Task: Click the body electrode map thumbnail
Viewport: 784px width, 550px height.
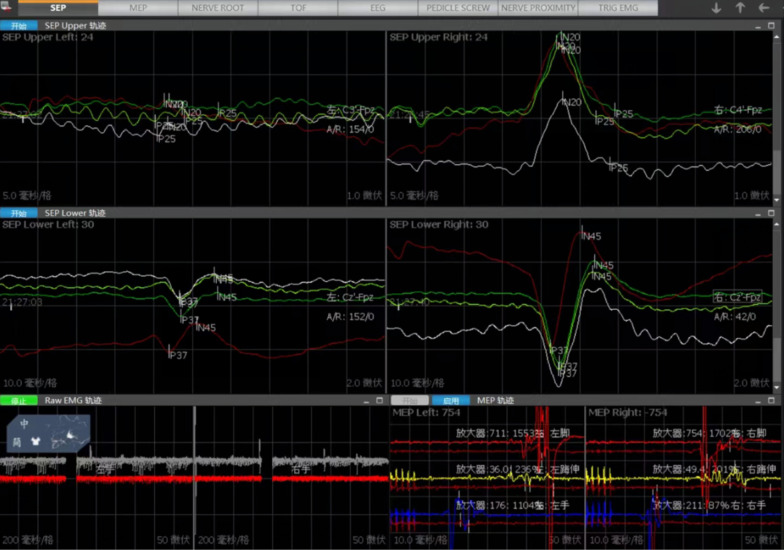Action: point(50,434)
